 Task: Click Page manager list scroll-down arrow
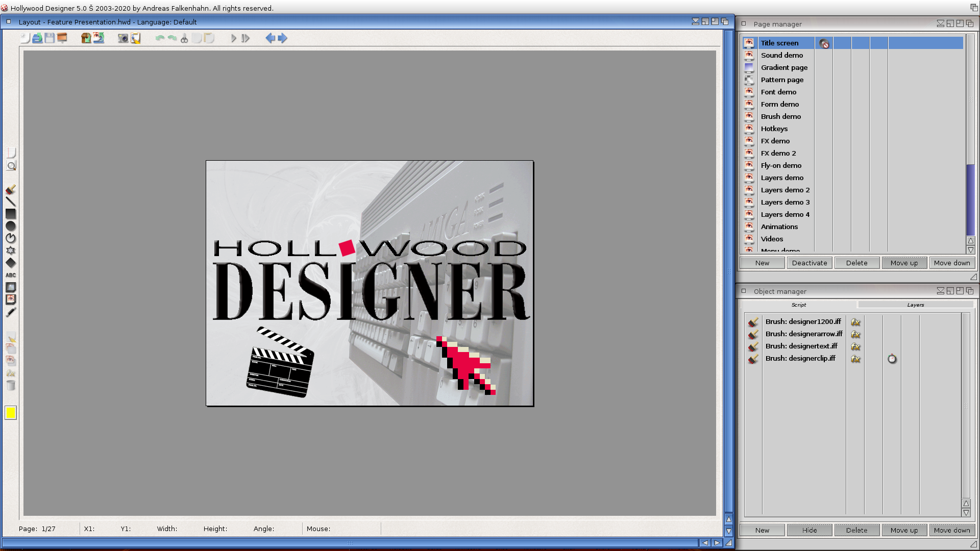(970, 250)
